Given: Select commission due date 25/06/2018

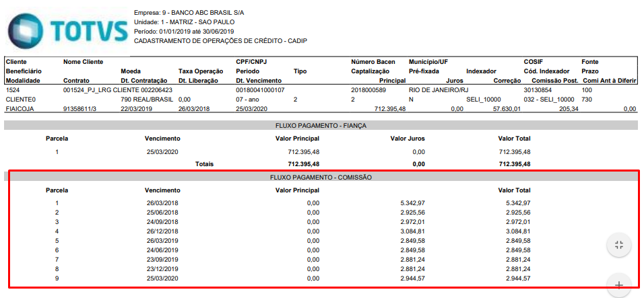Looking at the screenshot, I should pyautogui.click(x=162, y=213).
